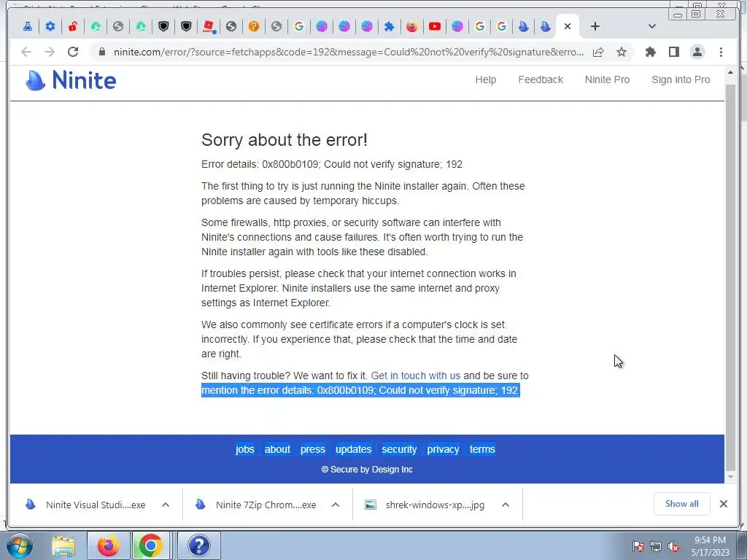
Task: Open the network tray icon
Action: [656, 547]
